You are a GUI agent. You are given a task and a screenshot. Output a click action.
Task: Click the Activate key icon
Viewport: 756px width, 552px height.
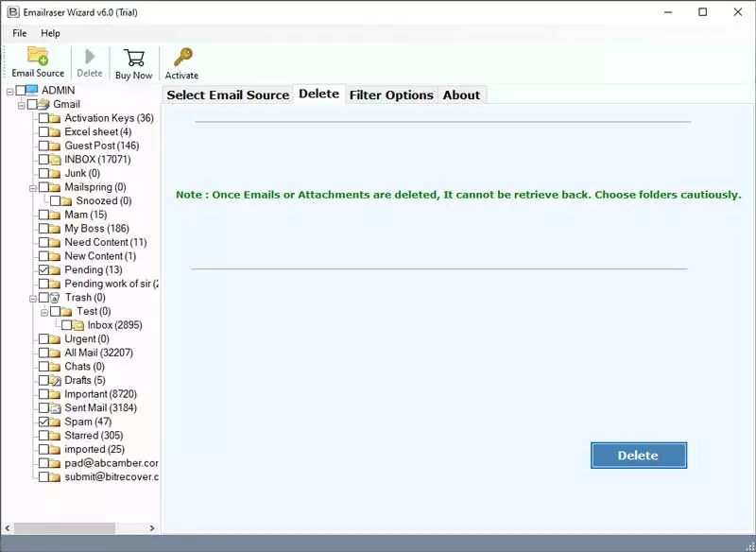click(183, 57)
